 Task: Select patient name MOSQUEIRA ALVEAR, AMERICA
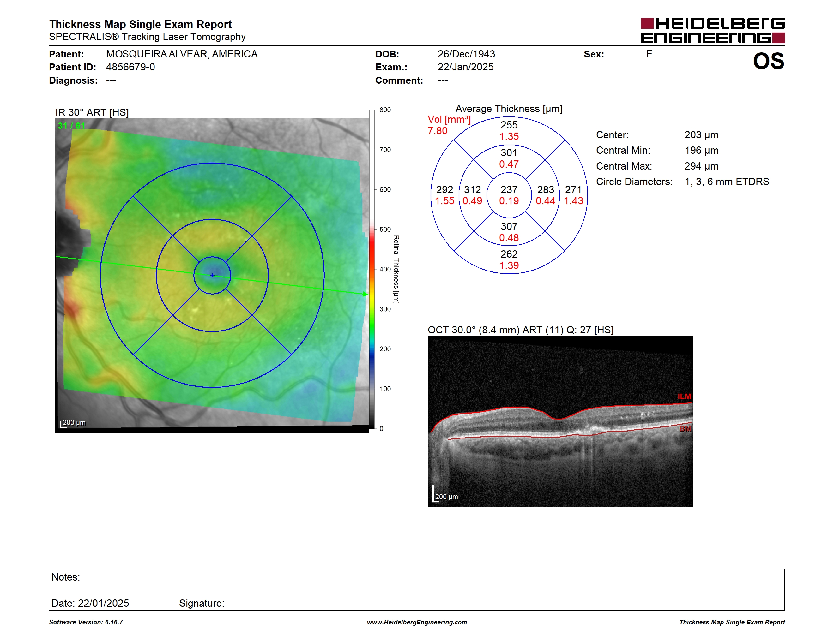click(x=182, y=54)
